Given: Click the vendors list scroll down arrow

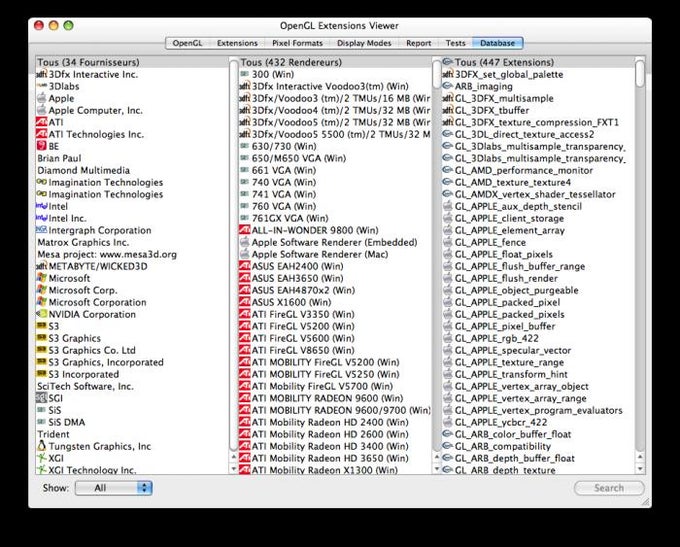Looking at the screenshot, I should tap(233, 469).
